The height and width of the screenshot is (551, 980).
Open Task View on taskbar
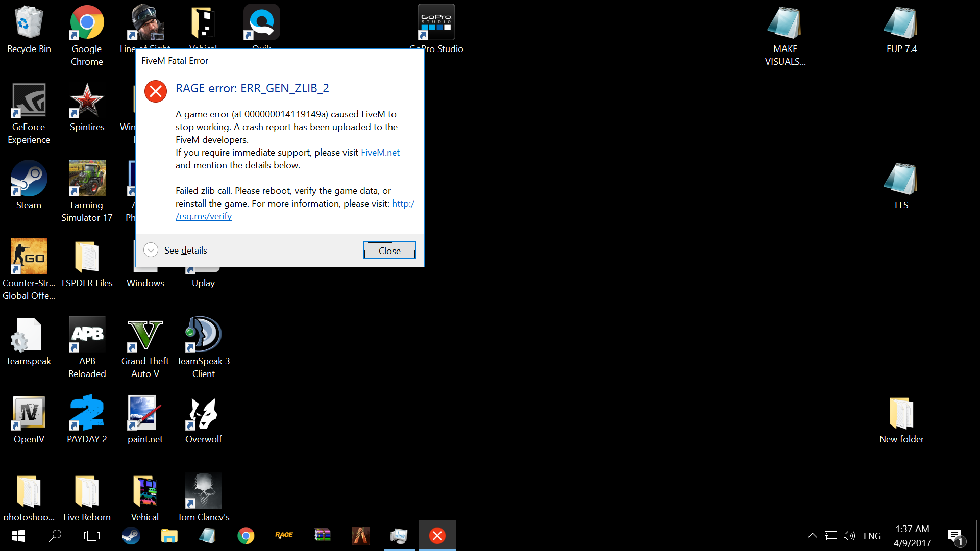click(92, 536)
